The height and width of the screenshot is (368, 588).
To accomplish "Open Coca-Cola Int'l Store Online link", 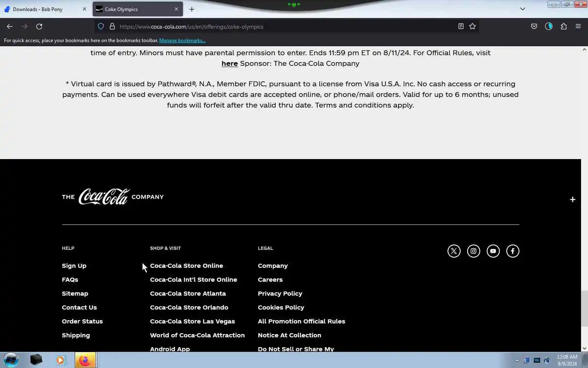I will pos(193,280).
